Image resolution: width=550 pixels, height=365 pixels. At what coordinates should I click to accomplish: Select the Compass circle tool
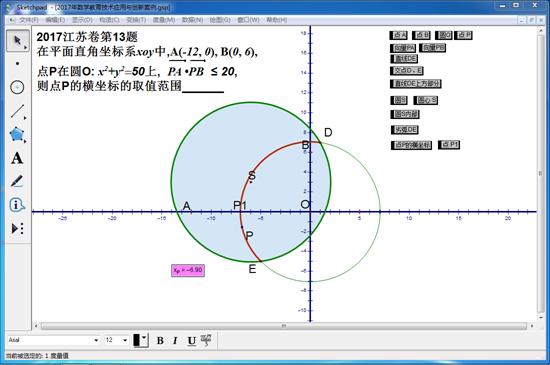click(17, 87)
